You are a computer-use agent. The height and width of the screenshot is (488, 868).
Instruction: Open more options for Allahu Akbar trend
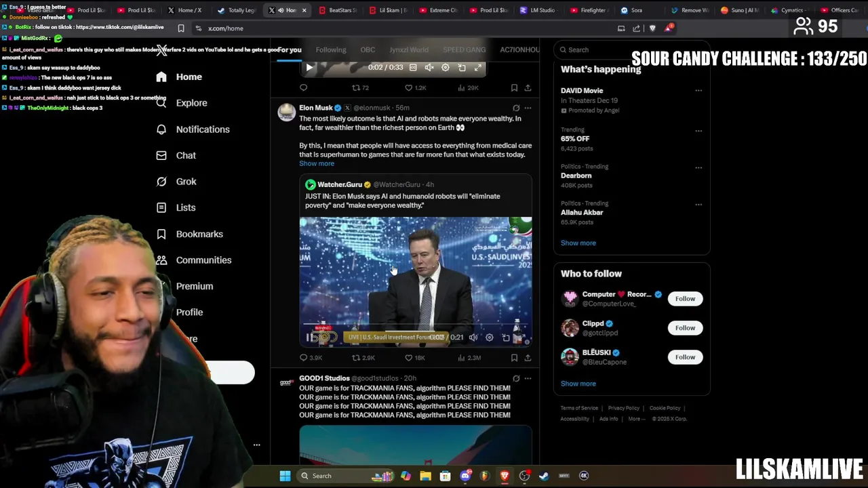coord(698,204)
